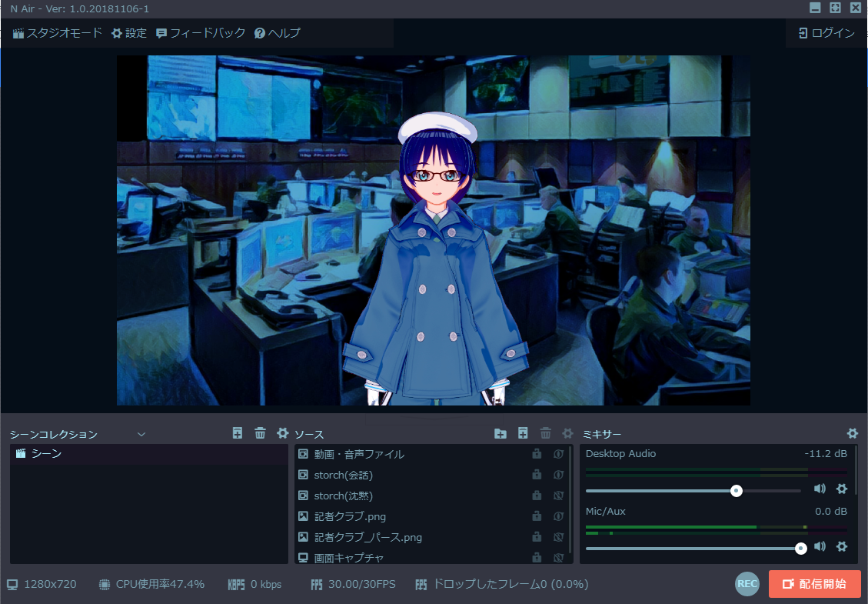Image resolution: width=868 pixels, height=604 pixels.
Task: Open scene settings gear
Action: click(x=282, y=433)
